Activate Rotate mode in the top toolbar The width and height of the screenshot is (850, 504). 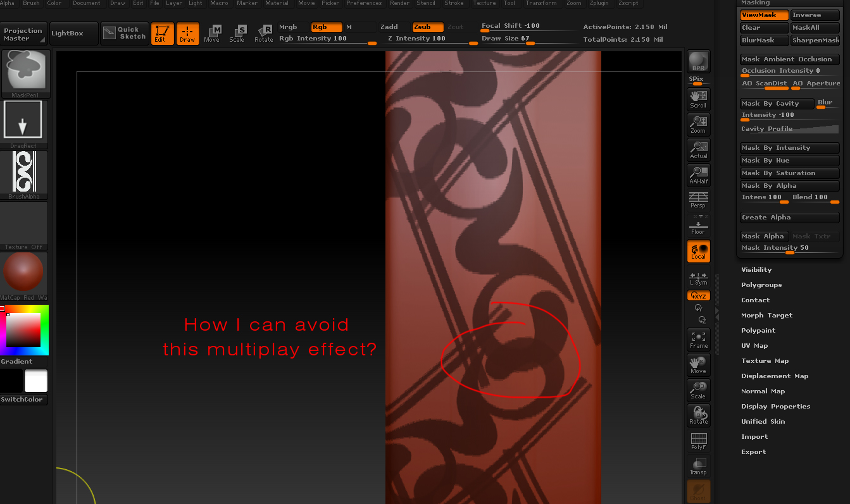[263, 34]
